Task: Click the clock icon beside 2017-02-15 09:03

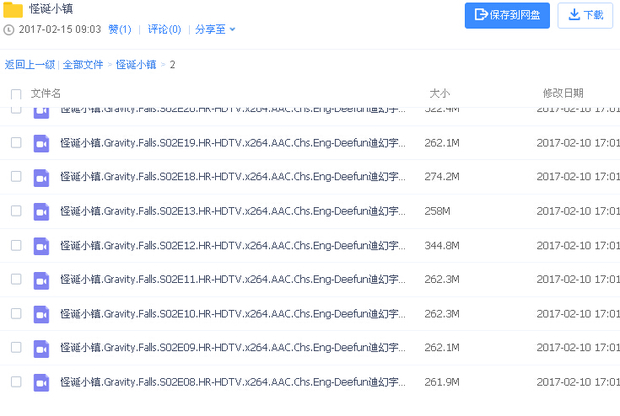Action: [8, 30]
